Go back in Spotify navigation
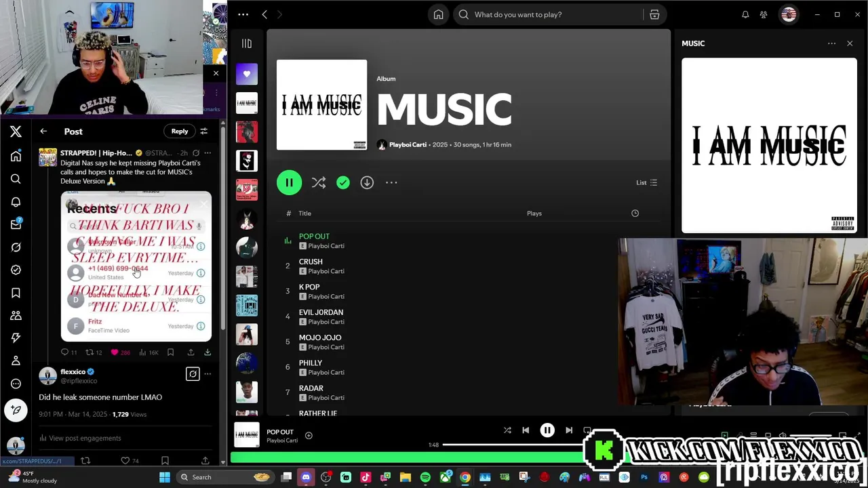The height and width of the screenshot is (488, 868). click(264, 14)
